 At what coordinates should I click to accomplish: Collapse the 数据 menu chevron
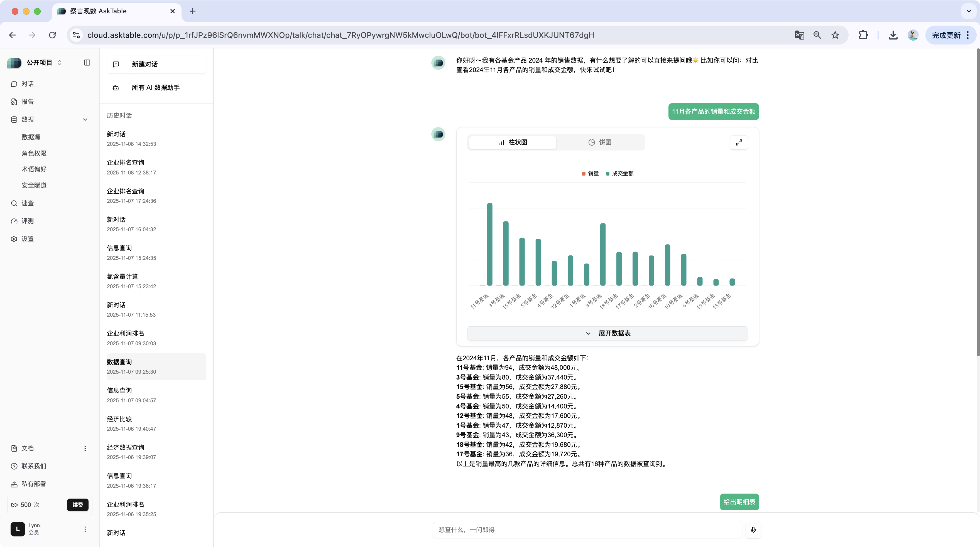point(85,119)
